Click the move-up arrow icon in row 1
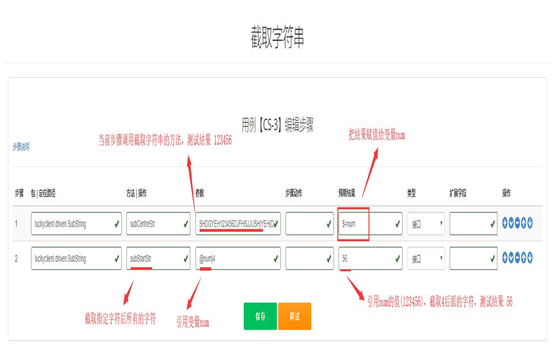This screenshot has height=364, width=556. (x=523, y=223)
